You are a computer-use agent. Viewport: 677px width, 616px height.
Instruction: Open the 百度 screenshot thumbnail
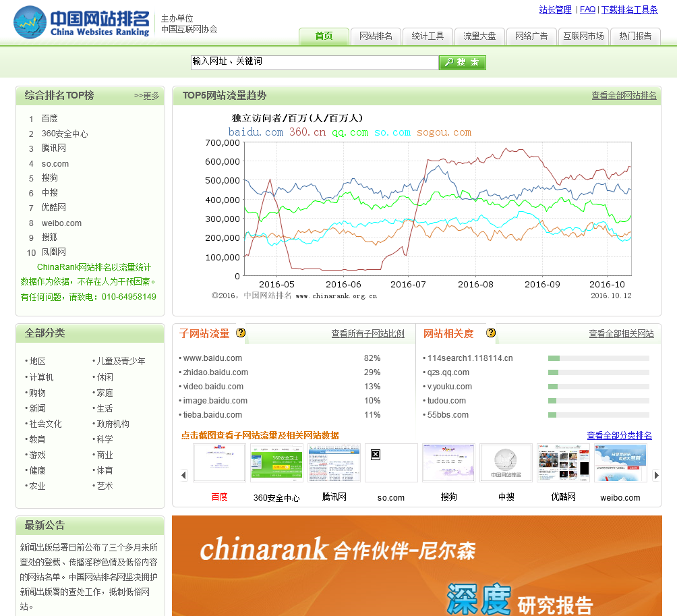pyautogui.click(x=219, y=463)
